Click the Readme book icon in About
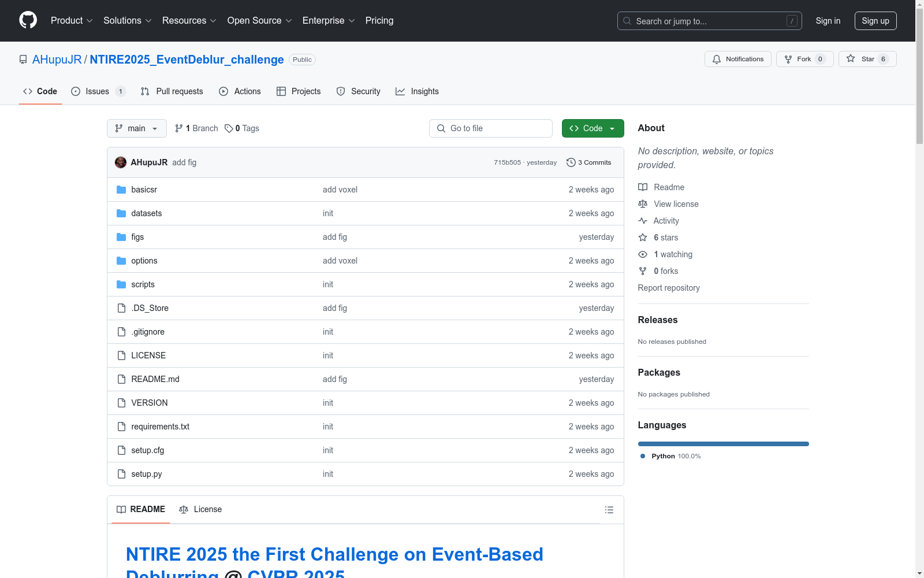 pyautogui.click(x=643, y=187)
